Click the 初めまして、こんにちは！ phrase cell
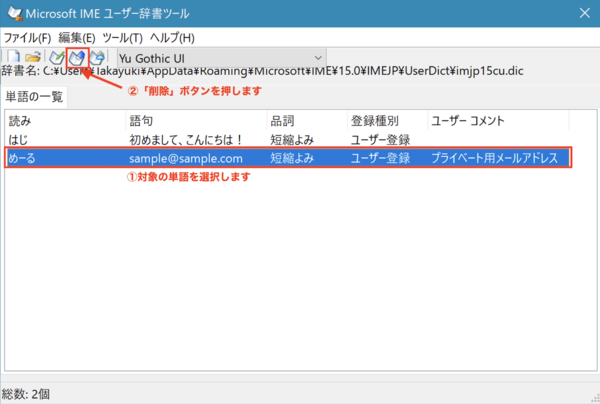The height and width of the screenshot is (404, 600). [x=186, y=140]
